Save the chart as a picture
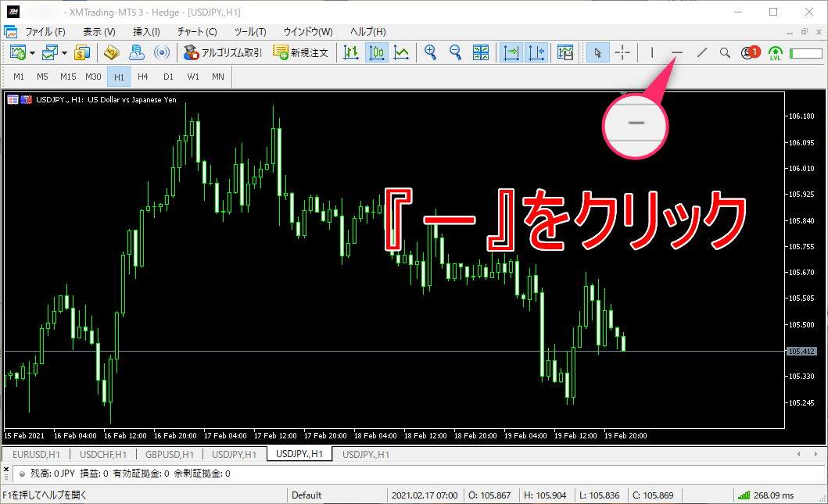Viewport: 828px width, 504px height. coord(565,53)
